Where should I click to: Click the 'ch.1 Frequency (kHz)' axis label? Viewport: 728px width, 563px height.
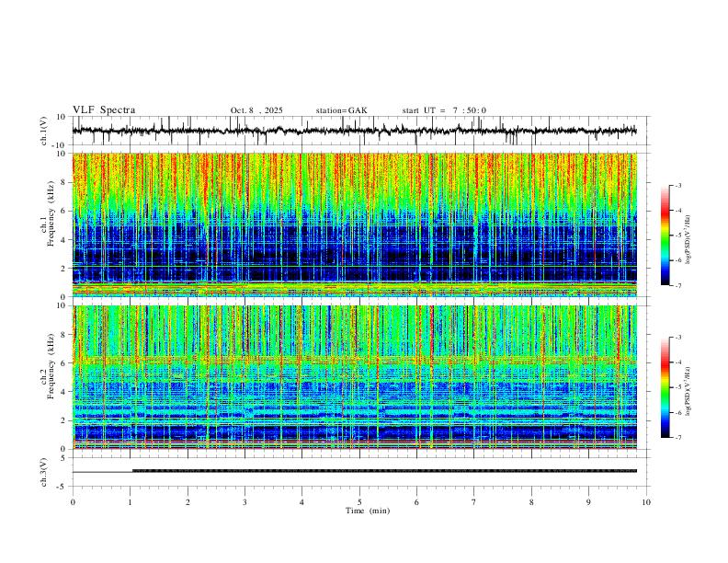pyautogui.click(x=48, y=213)
